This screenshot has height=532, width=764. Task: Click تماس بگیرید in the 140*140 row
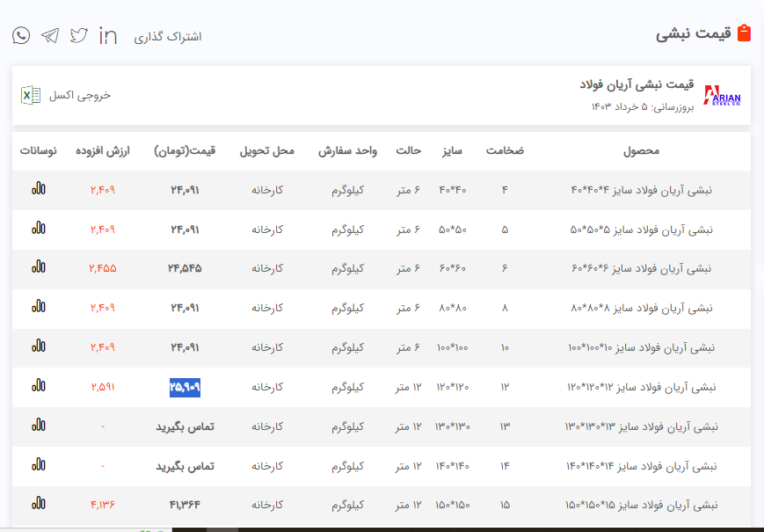click(x=185, y=466)
